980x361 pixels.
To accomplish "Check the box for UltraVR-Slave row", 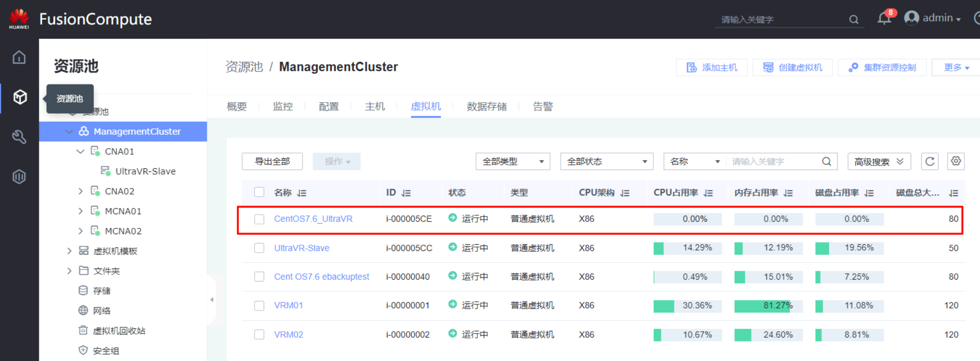I will pos(259,248).
